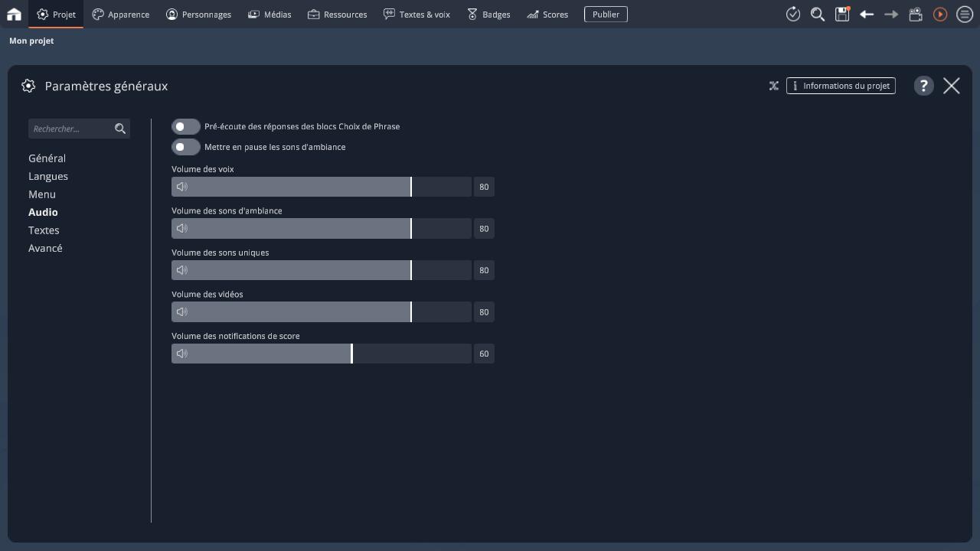Open the Ressources tab
This screenshot has width=980, height=551.
337,14
